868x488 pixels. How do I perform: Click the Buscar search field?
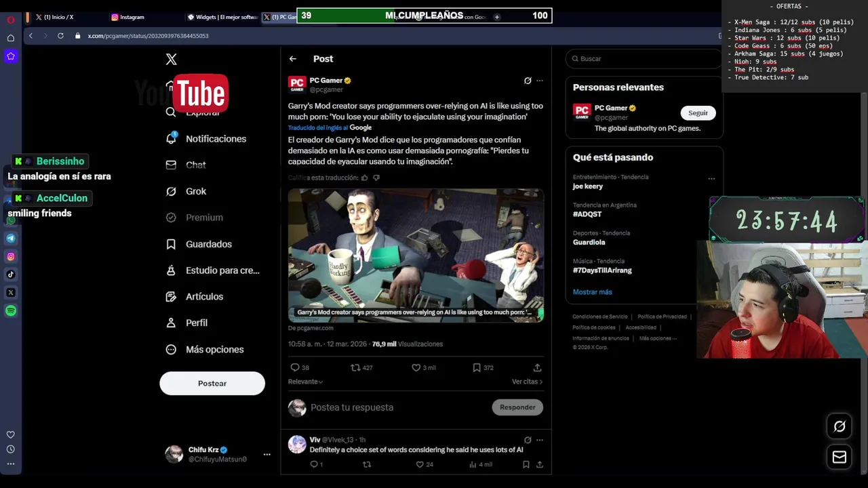[x=643, y=59]
